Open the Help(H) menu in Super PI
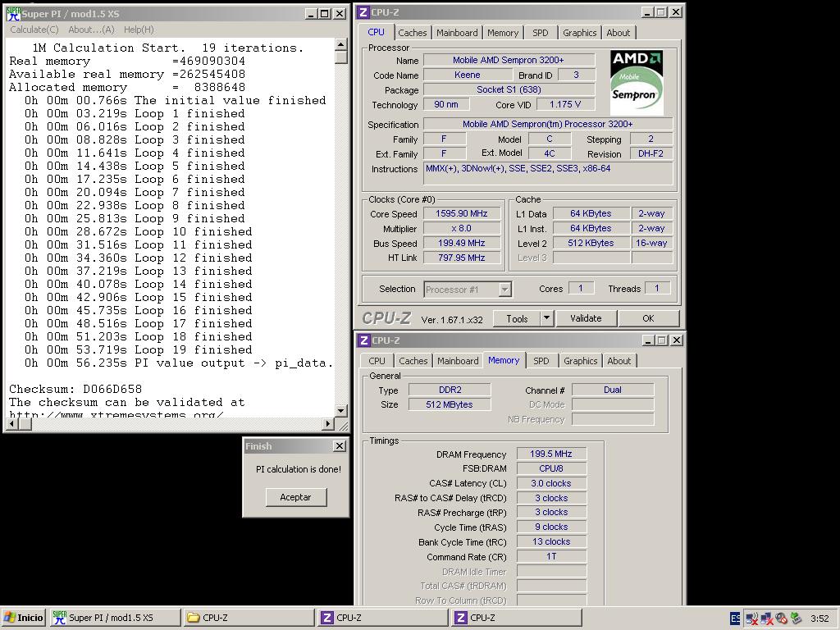Image resolution: width=840 pixels, height=630 pixels. 139,30
